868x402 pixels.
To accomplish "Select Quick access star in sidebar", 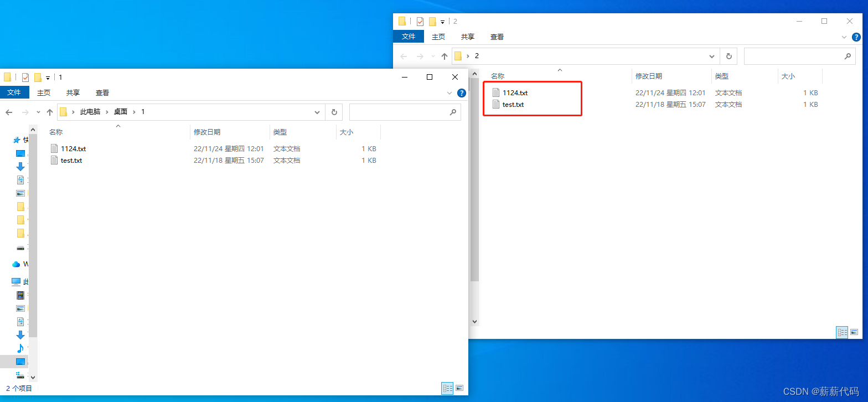I will (x=17, y=140).
